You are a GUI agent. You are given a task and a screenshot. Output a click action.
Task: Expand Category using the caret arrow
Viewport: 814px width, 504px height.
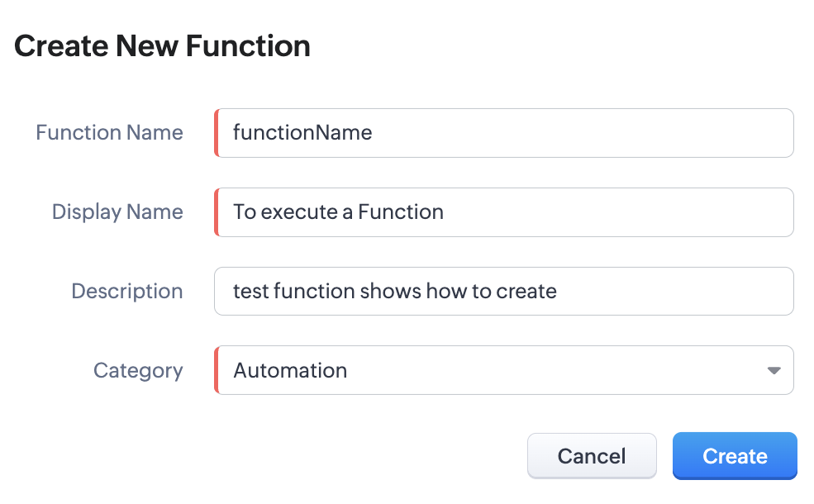point(774,371)
